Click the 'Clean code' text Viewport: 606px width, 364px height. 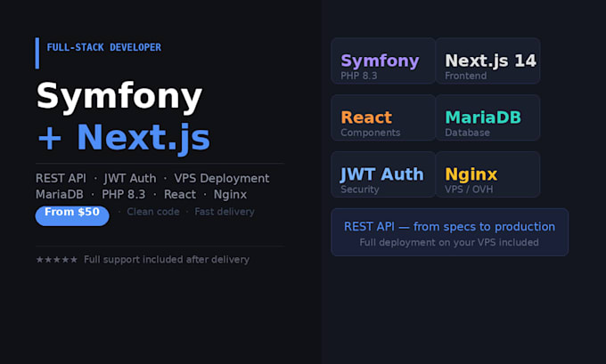[153, 212]
